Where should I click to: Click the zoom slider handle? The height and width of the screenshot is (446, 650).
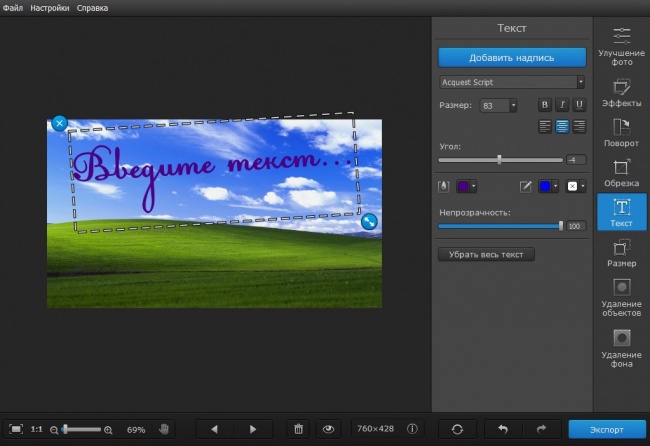click(x=65, y=429)
